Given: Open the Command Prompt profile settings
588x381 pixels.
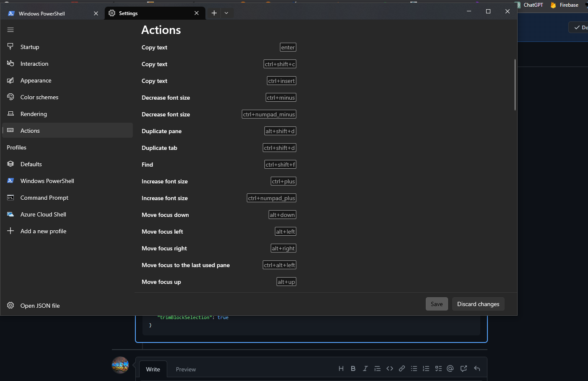Looking at the screenshot, I should pyautogui.click(x=44, y=197).
